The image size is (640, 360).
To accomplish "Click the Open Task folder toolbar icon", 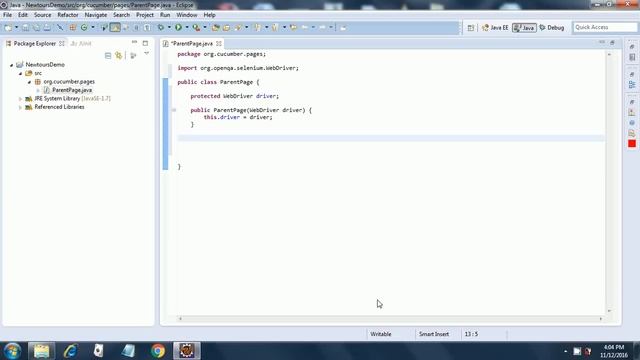I will click(x=227, y=27).
